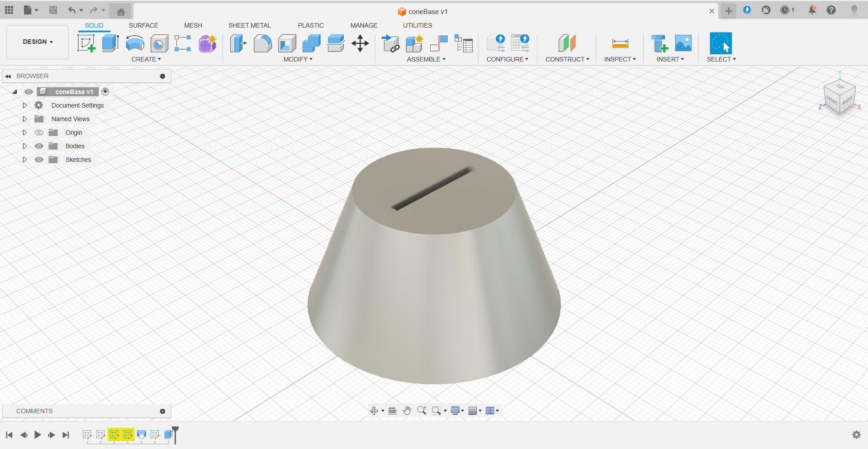Image resolution: width=868 pixels, height=449 pixels.
Task: Select the Revolve tool
Action: pyautogui.click(x=135, y=43)
